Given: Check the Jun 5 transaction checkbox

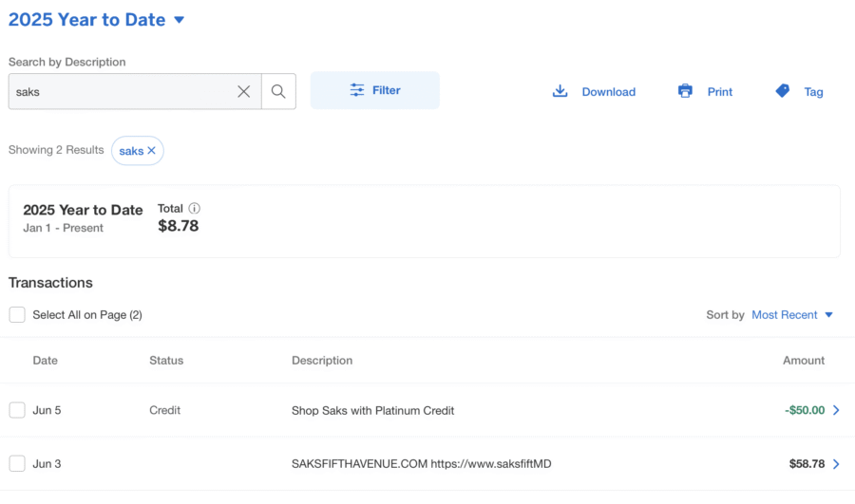Looking at the screenshot, I should [17, 410].
